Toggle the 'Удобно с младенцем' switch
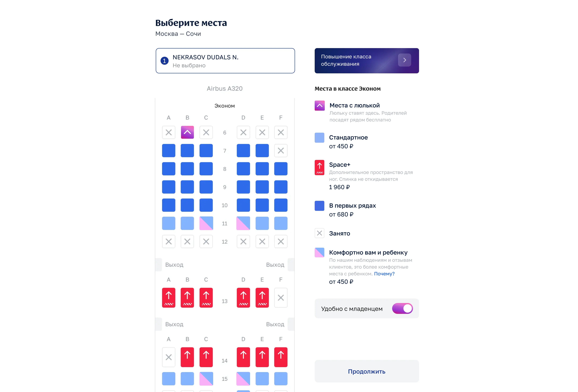This screenshot has width=578, height=392. tap(402, 308)
